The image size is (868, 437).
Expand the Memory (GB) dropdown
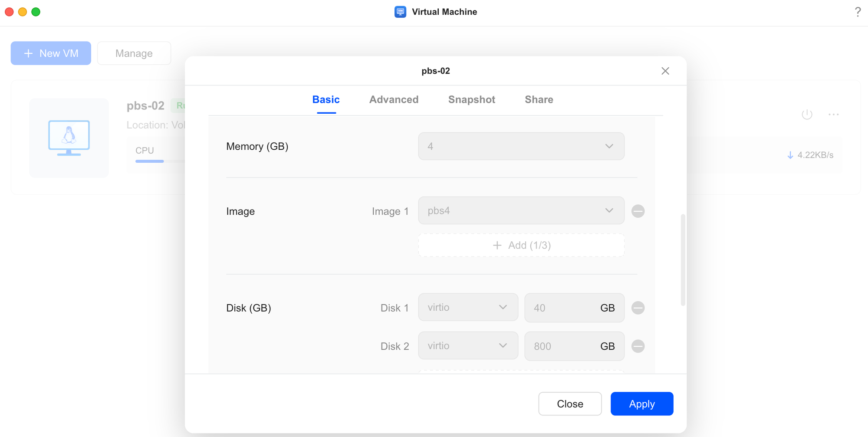521,146
